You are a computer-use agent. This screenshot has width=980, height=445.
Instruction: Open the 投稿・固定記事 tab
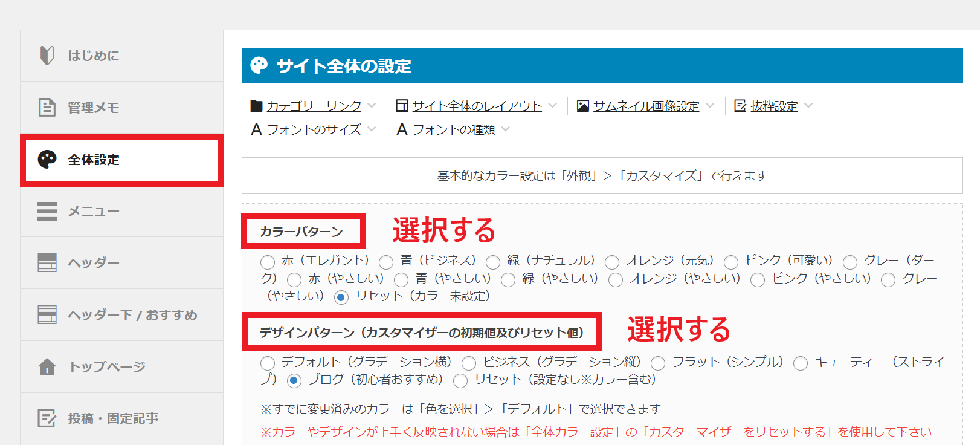(122, 418)
